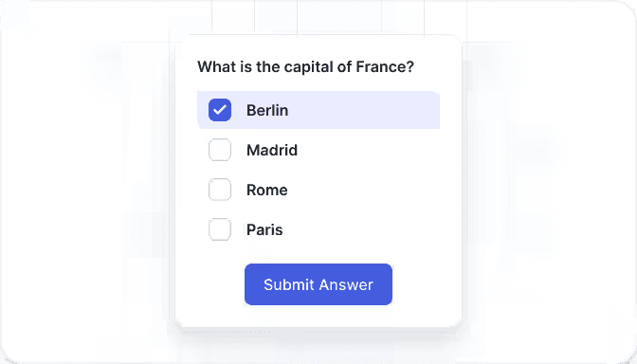637x364 pixels.
Task: Click the word "Submit" on the blue button
Action: 289,284
